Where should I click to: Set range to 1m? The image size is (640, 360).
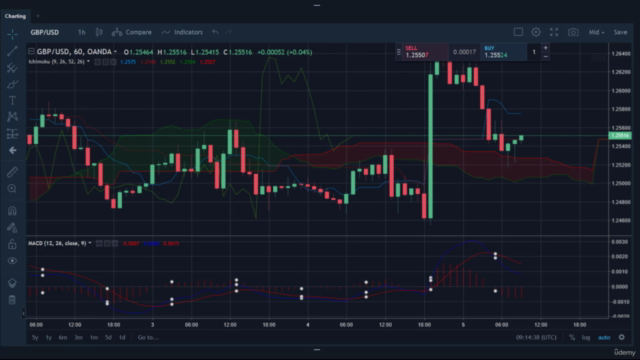[94, 338]
